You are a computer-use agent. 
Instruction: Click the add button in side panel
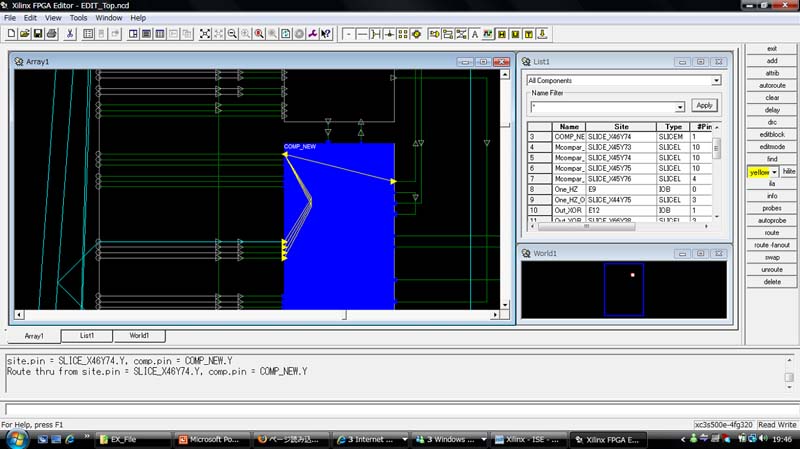[771, 61]
